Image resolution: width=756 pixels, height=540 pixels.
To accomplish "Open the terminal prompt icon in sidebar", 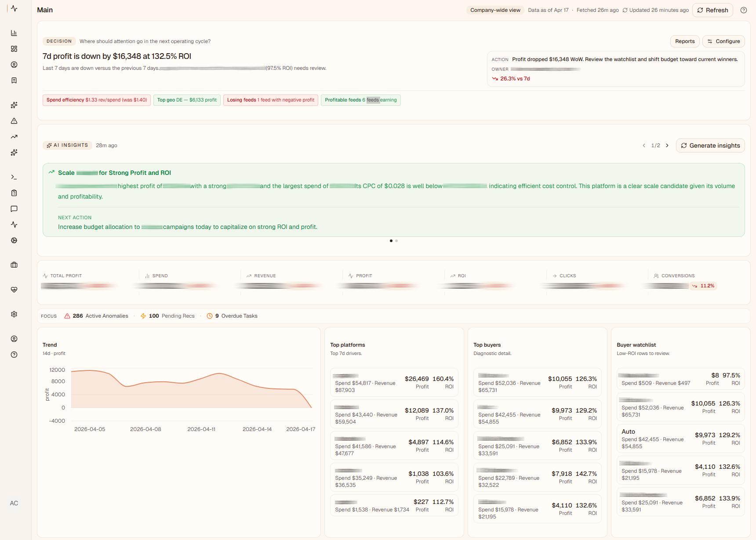I will pos(14,177).
